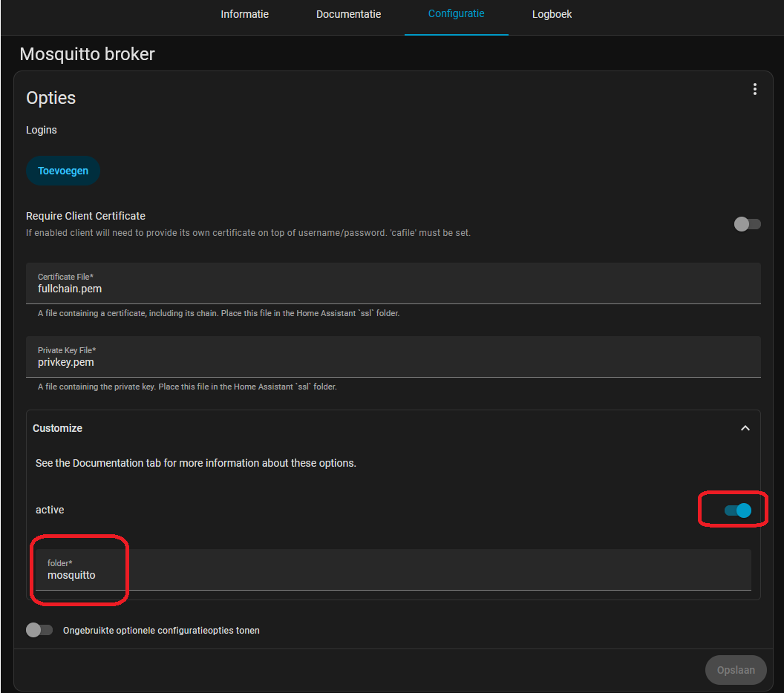Click the certificate chain ssl folder hint text
This screenshot has width=784, height=693.
[x=218, y=313]
